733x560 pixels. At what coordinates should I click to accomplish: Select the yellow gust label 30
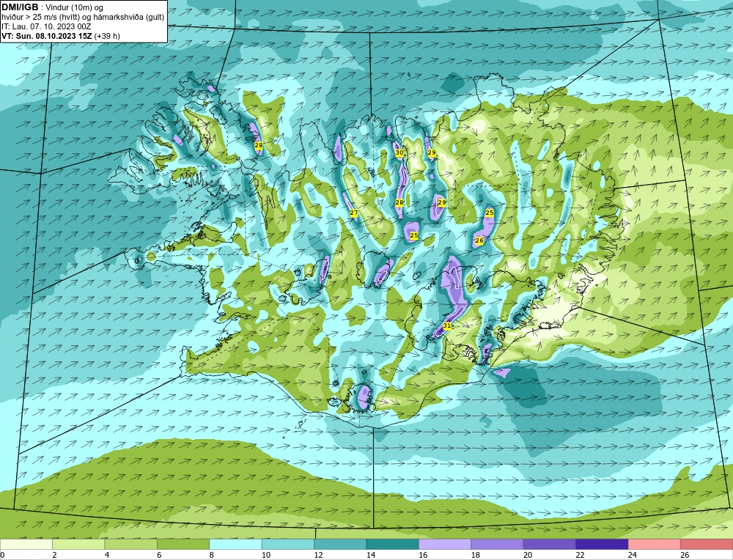coord(399,152)
